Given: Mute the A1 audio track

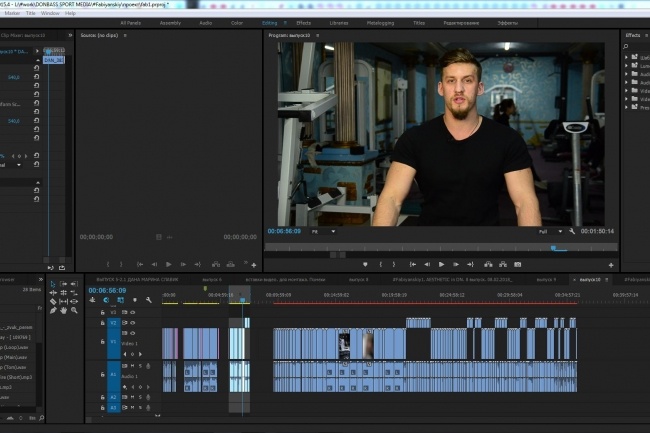Looking at the screenshot, I should [x=133, y=366].
